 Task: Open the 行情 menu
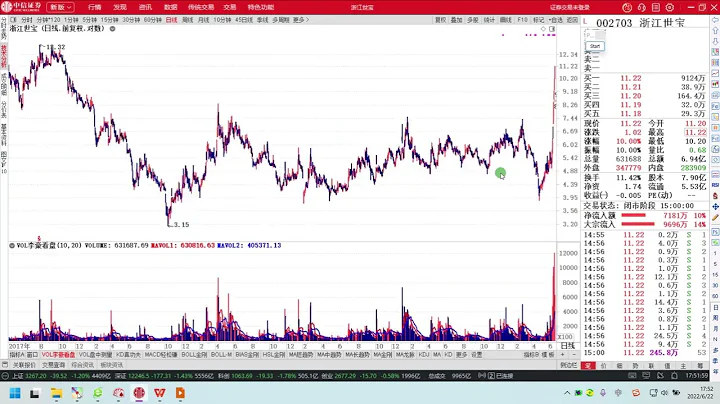(95, 7)
